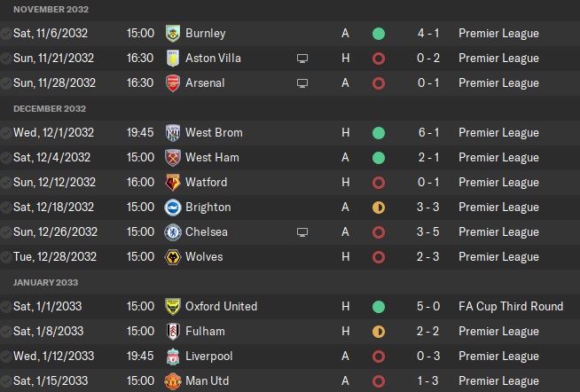The height and width of the screenshot is (392, 580).
Task: Open the Man Utd team link
Action: [207, 381]
